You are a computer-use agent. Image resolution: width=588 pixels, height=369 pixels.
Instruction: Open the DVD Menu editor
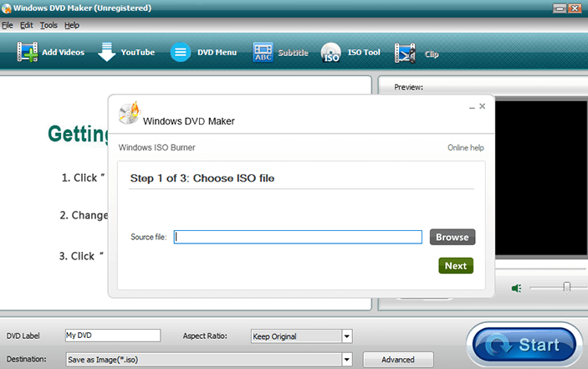181,53
